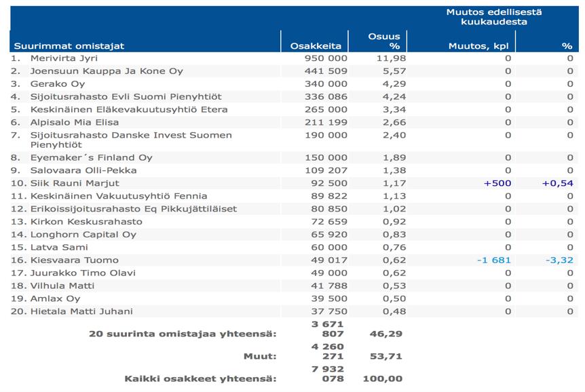Select share count '150 000'

pyautogui.click(x=326, y=157)
